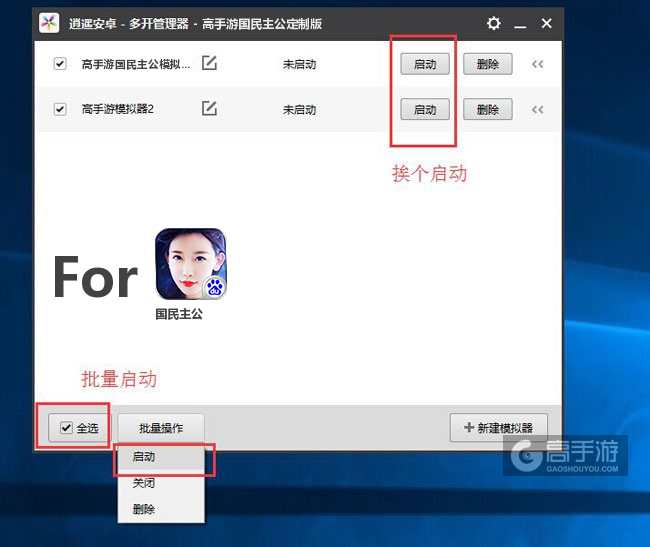Edit name of 高手游模拟器2 emulator
The image size is (650, 547).
coord(209,109)
